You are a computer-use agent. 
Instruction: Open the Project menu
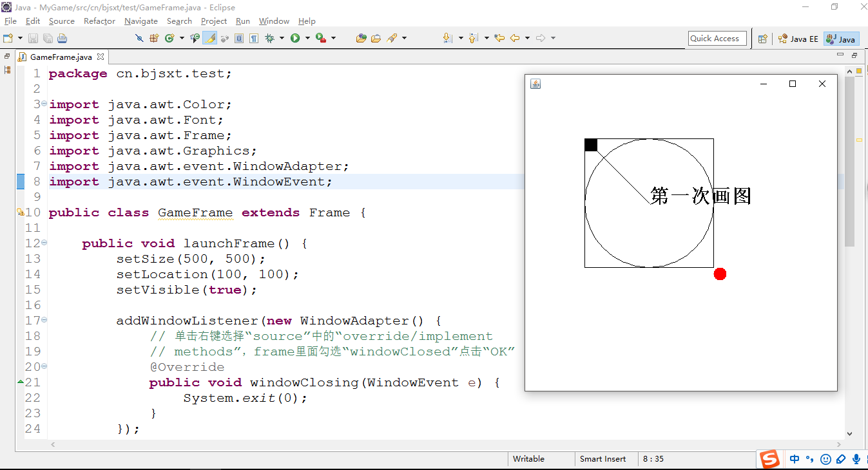214,21
